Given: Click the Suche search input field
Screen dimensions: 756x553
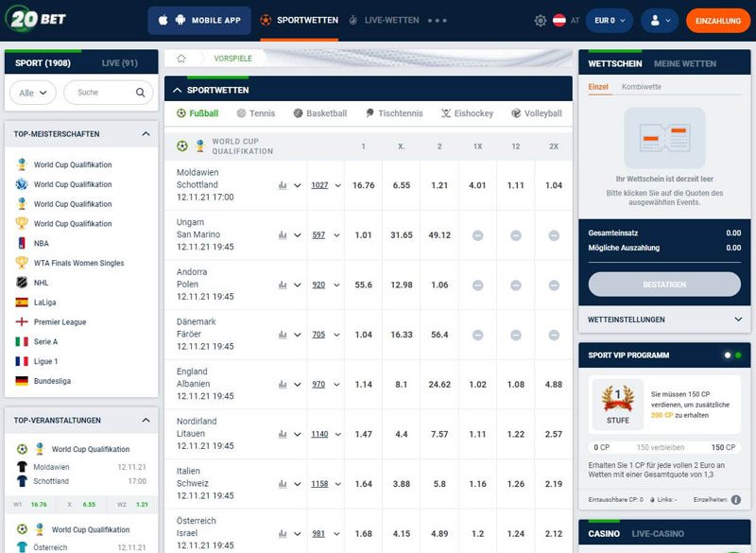Looking at the screenshot, I should 100,93.
